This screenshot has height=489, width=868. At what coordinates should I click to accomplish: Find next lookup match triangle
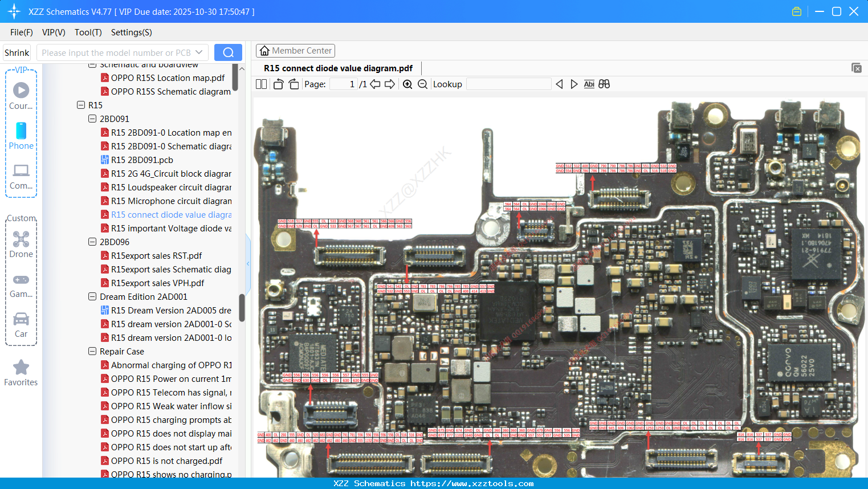(574, 84)
